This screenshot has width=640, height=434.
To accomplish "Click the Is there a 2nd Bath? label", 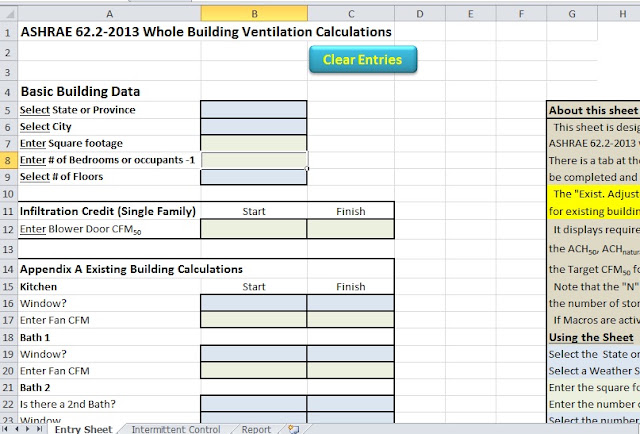I will point(68,404).
